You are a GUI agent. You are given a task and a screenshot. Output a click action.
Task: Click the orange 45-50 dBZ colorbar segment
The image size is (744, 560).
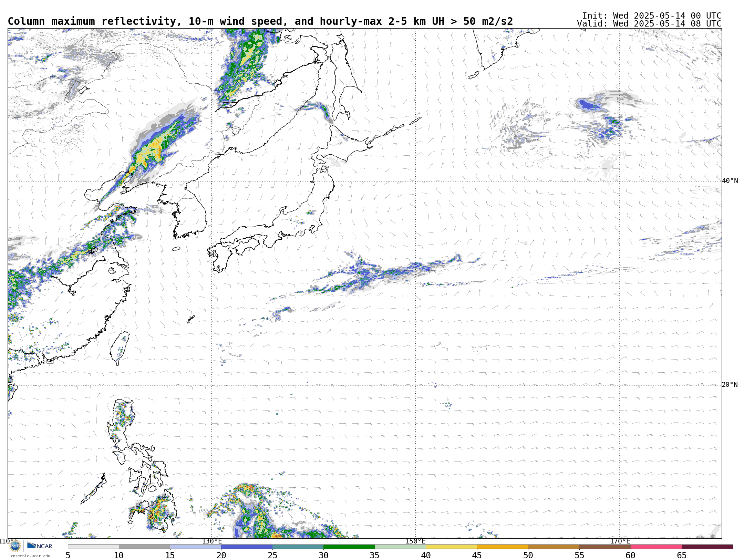point(503,547)
